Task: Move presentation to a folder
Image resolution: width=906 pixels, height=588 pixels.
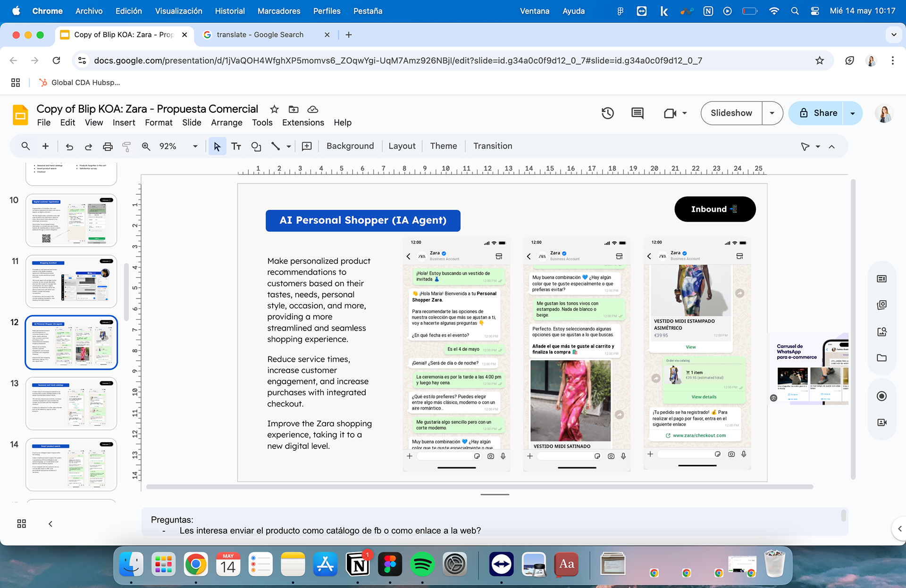Action: (294, 109)
